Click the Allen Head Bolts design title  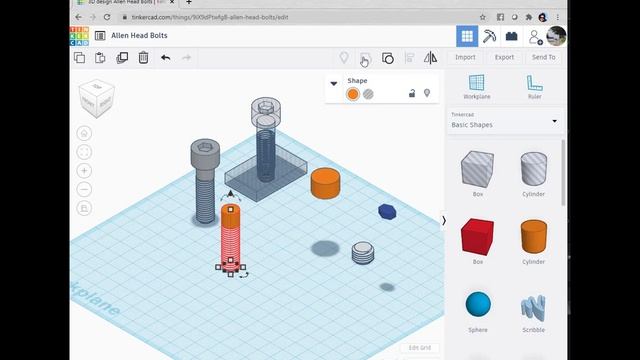(139, 36)
